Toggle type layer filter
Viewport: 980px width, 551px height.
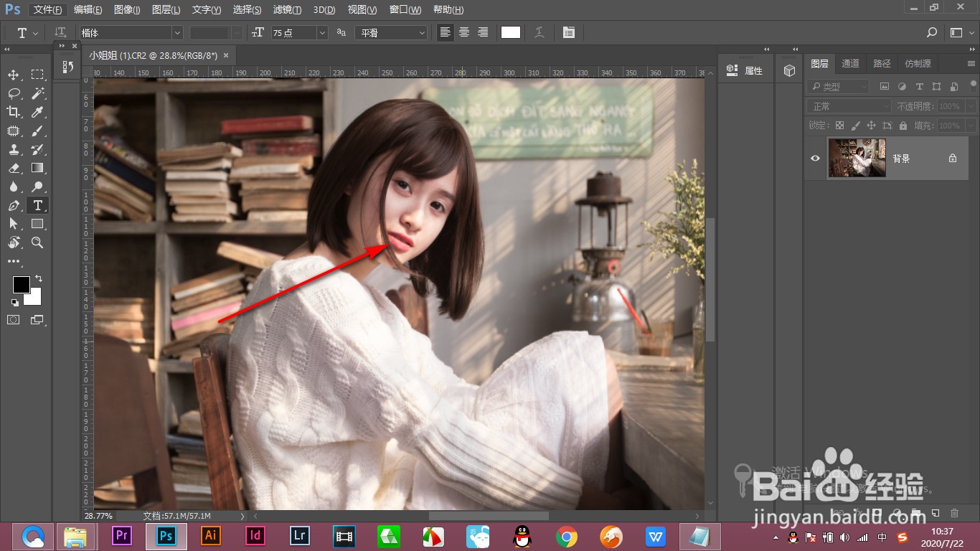(919, 87)
